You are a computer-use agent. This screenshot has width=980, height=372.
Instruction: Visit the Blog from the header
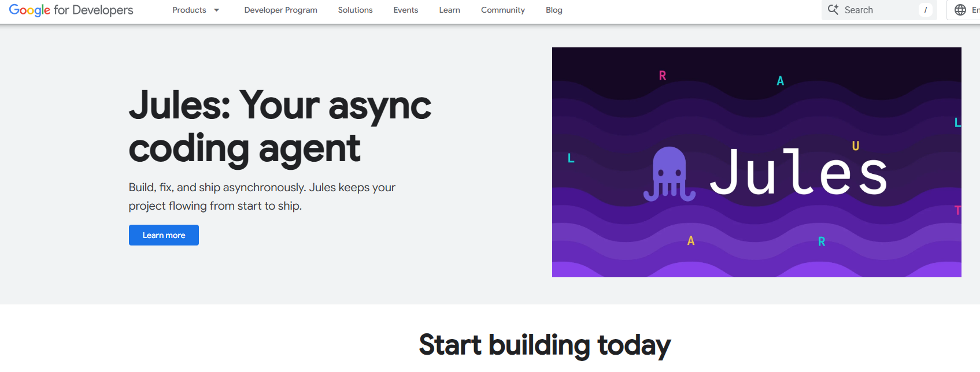pos(554,10)
